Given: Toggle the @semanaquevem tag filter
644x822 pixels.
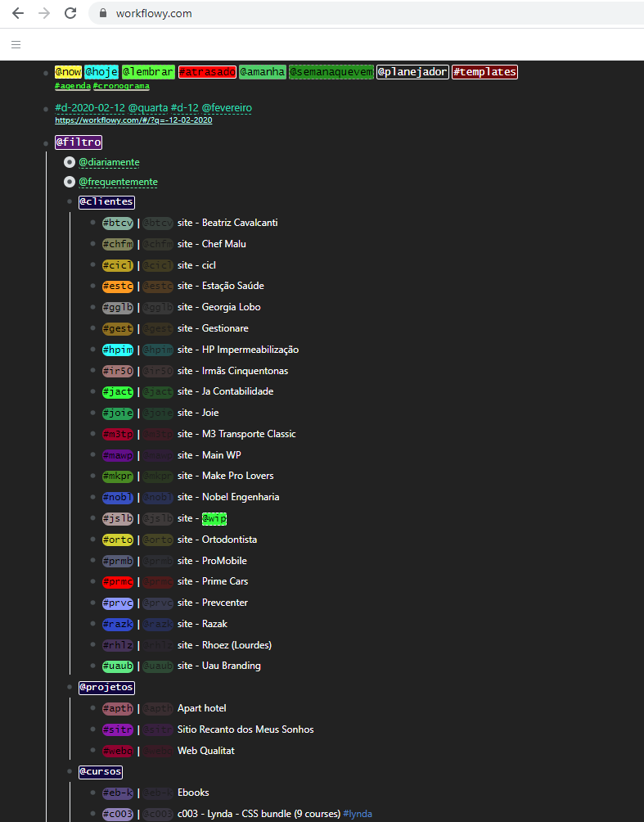Looking at the screenshot, I should coord(331,72).
